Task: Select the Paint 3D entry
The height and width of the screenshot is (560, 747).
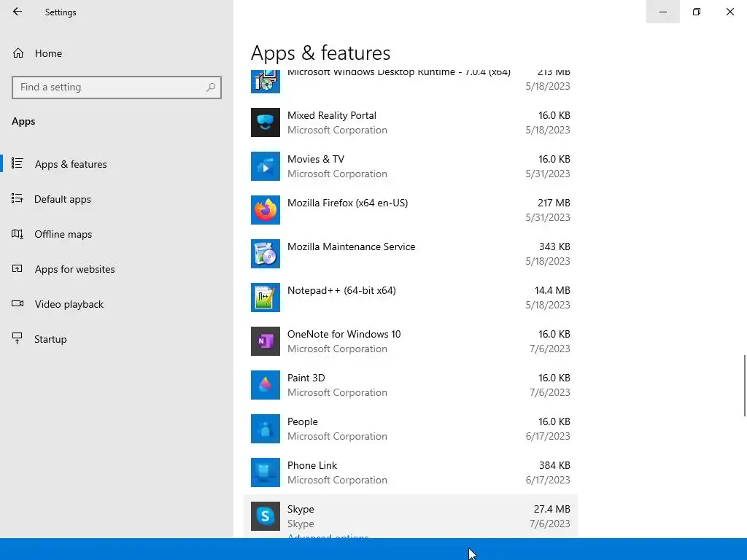Action: [411, 385]
